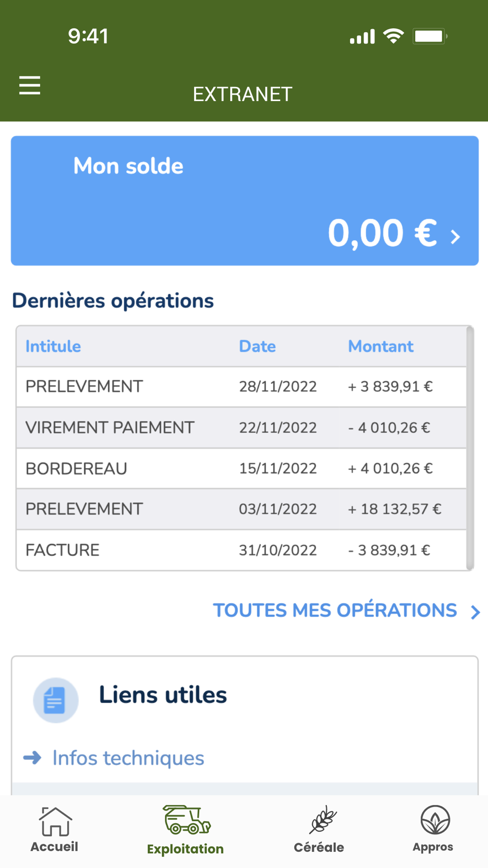488x868 pixels.
Task: Sort by the Montant column header
Action: 381,347
